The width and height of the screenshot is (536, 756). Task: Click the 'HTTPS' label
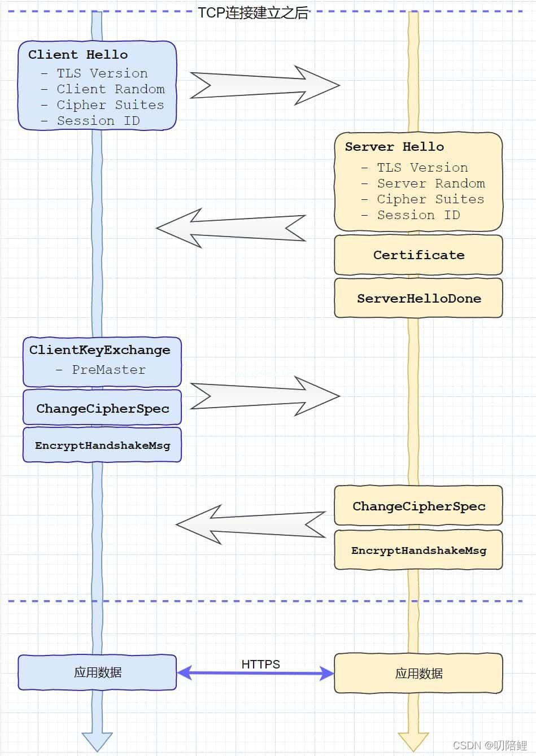[x=261, y=665]
